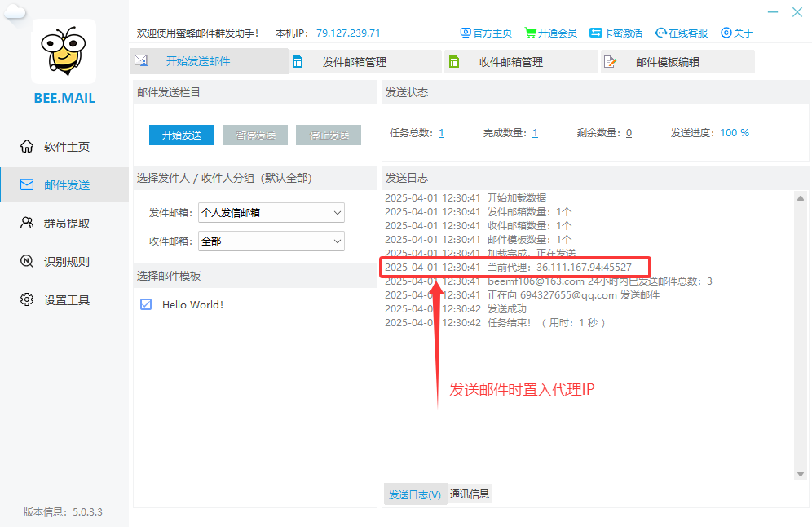Viewport: 812px width, 527px height.
Task: Click log line 正在向 694327655@qq.com 发送邮件
Action: point(522,294)
